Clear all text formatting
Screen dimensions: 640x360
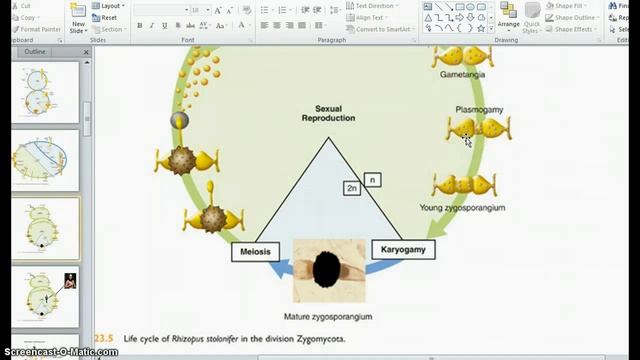[247, 10]
